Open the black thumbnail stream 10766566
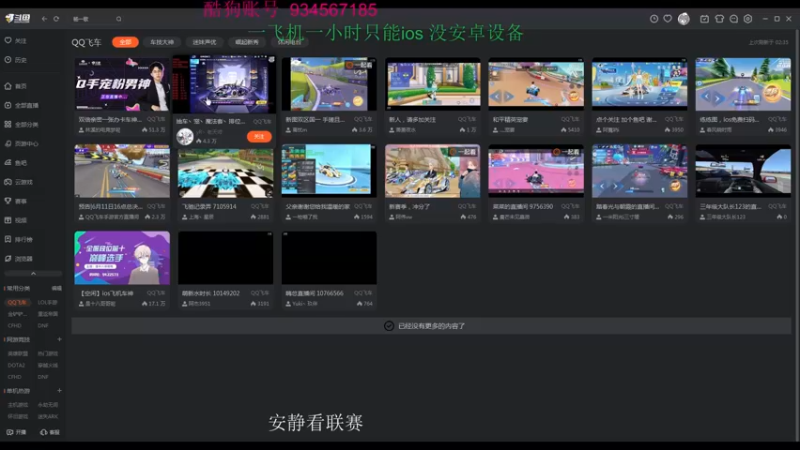The height and width of the screenshot is (450, 800). tap(329, 258)
